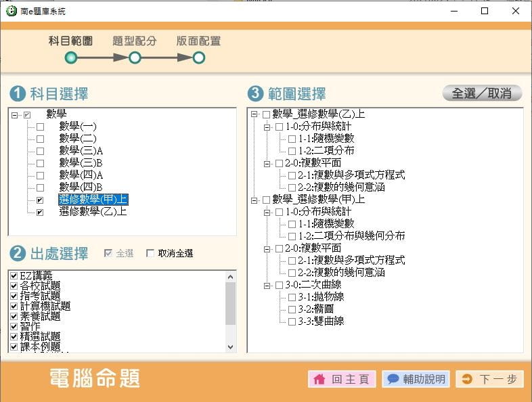This screenshot has width=532, height=402.
Task: Open the 科目範圍 step label
Action: pos(70,41)
